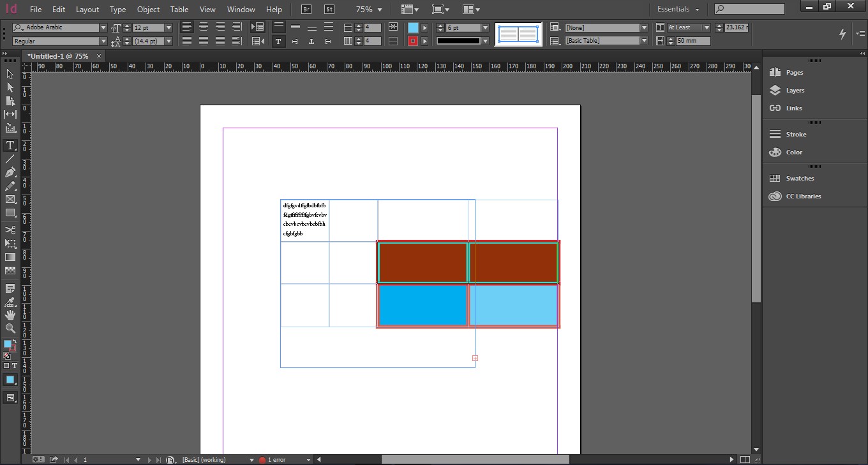
Task: Select the Pen tool
Action: (x=10, y=172)
